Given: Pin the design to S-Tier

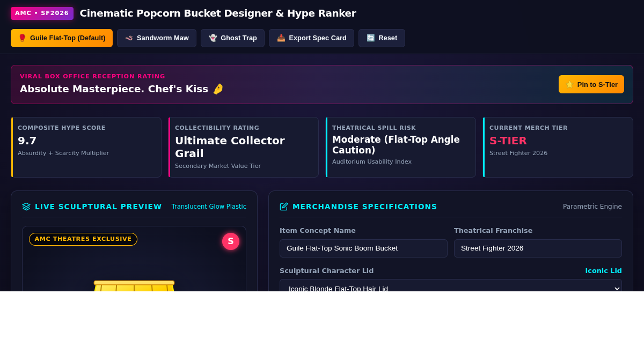Looking at the screenshot, I should click(x=591, y=84).
